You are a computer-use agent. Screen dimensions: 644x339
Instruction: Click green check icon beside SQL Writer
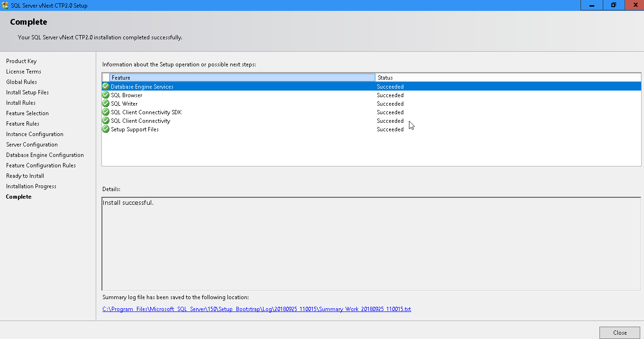pyautogui.click(x=106, y=103)
